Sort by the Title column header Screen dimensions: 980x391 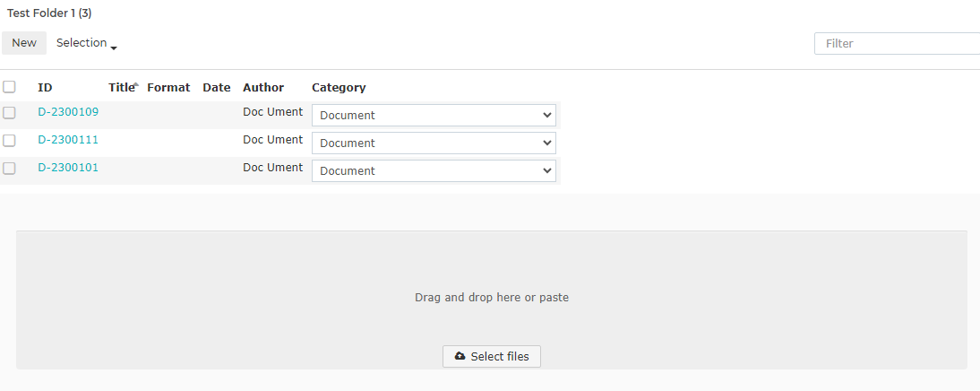[x=122, y=88]
